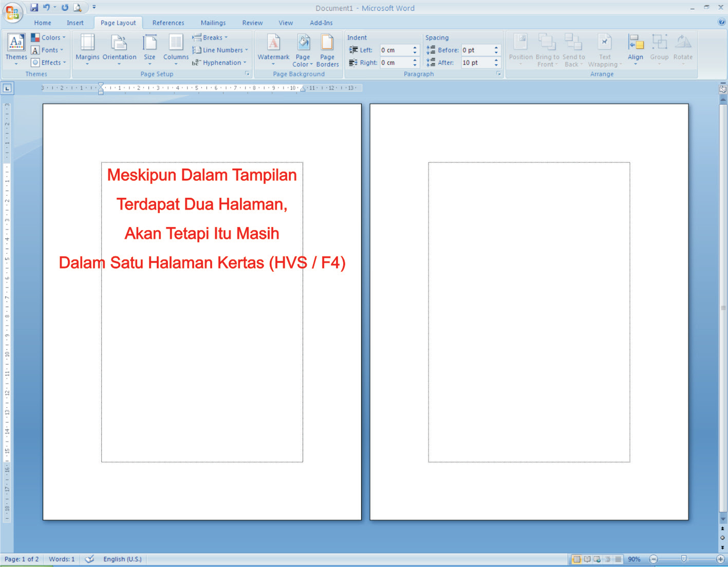Viewport: 728px width, 567px height.
Task: Customize Quick Access Toolbar dropdown arrow
Action: pos(94,7)
